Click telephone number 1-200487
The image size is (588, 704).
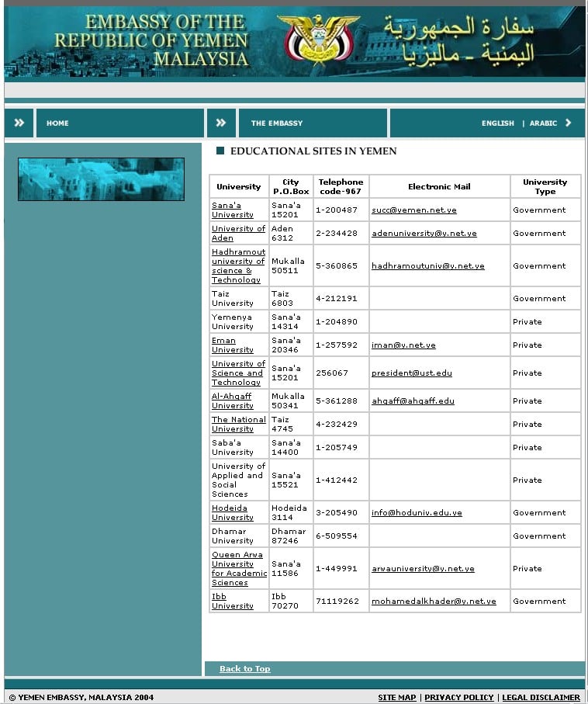point(336,210)
